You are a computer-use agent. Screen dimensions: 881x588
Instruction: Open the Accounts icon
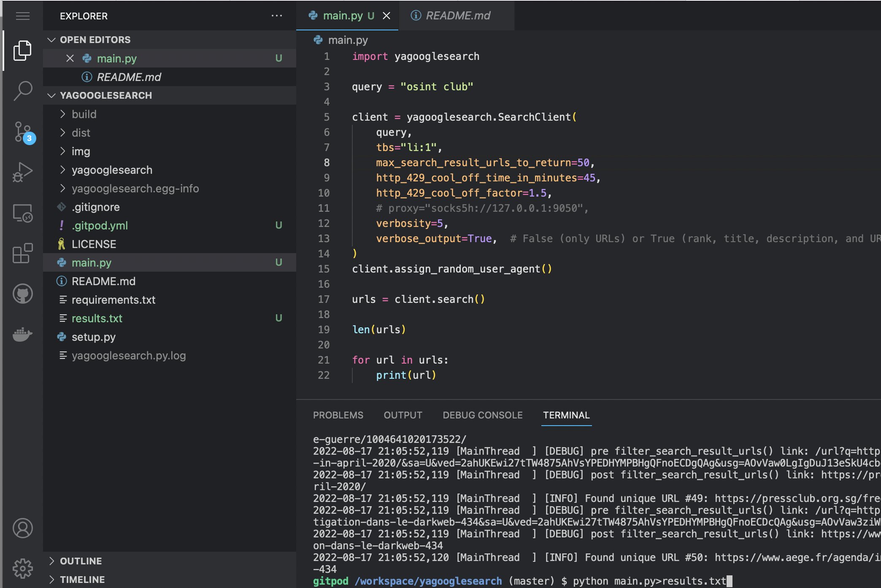click(23, 528)
